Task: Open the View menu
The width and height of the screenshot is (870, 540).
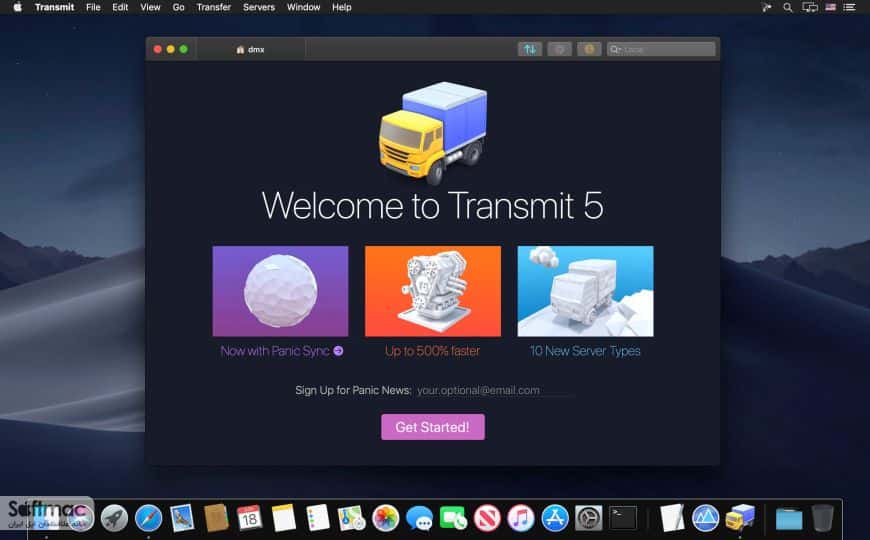Action: [150, 7]
